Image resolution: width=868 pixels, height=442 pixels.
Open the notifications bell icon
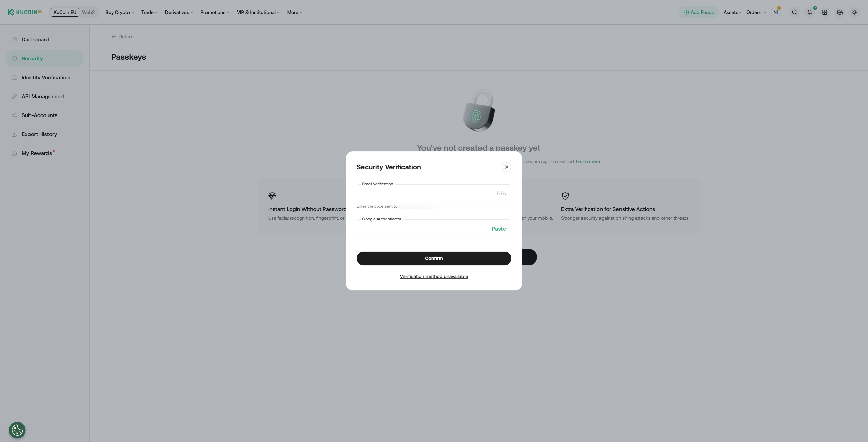(810, 12)
